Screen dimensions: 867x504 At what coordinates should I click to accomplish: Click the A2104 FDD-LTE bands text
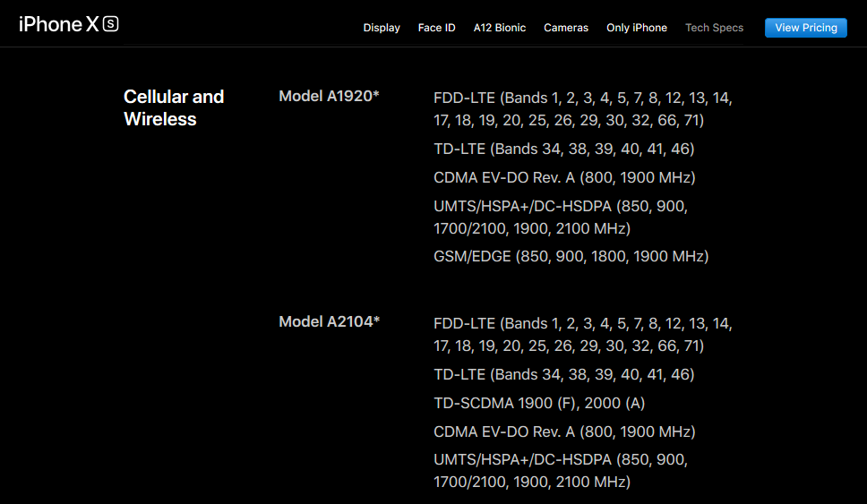click(x=583, y=334)
